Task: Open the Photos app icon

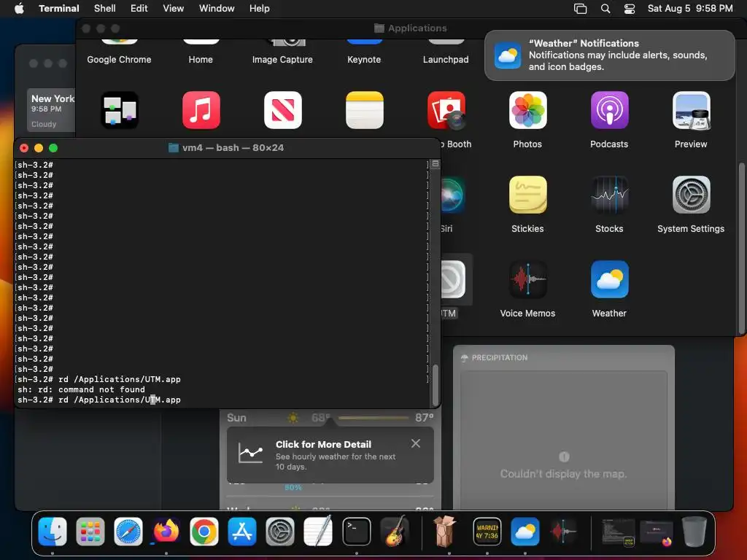Action: [x=528, y=110]
